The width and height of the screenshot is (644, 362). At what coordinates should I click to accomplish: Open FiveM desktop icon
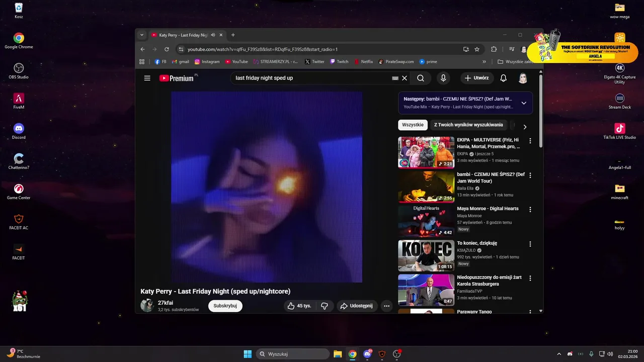pyautogui.click(x=19, y=101)
